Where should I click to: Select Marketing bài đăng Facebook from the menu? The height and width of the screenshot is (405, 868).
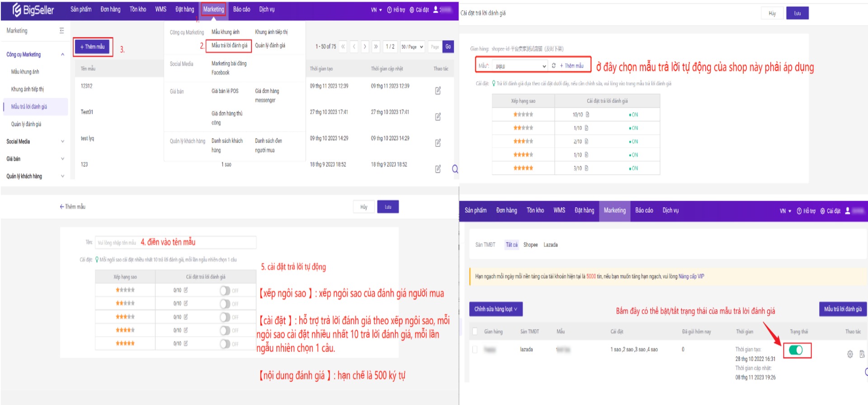[x=229, y=68]
